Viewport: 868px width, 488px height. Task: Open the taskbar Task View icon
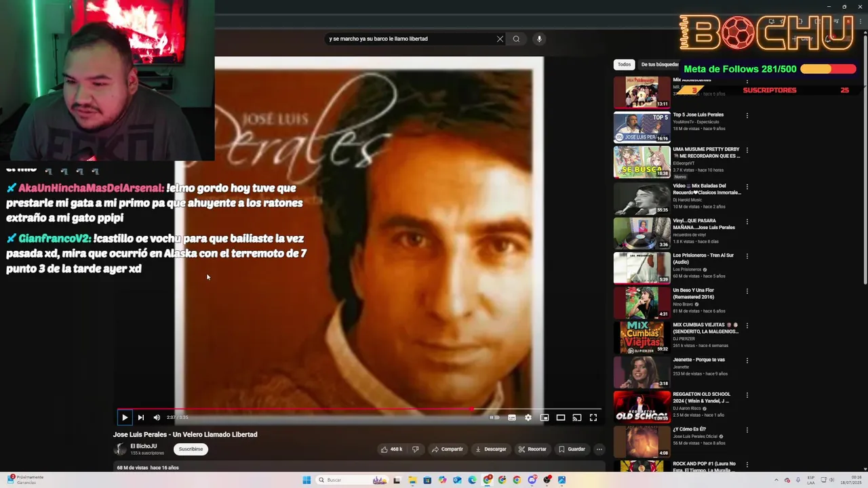pyautogui.click(x=397, y=480)
